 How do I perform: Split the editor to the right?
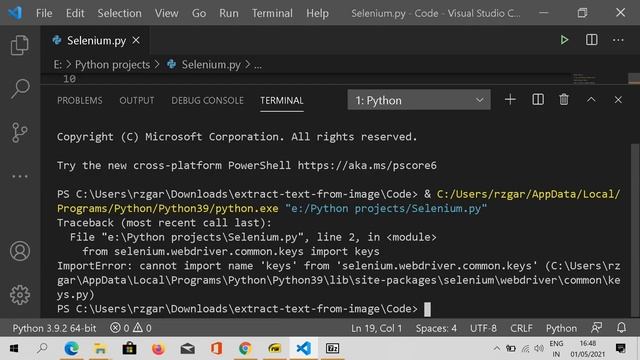coord(591,40)
